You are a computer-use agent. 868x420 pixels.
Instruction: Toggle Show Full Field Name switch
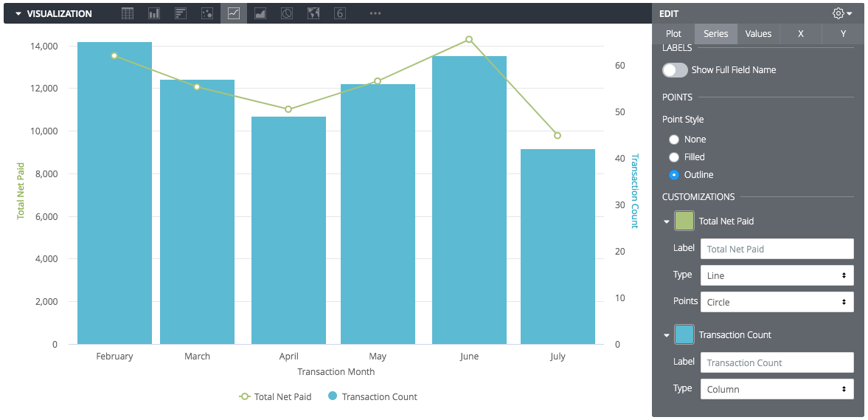point(675,70)
